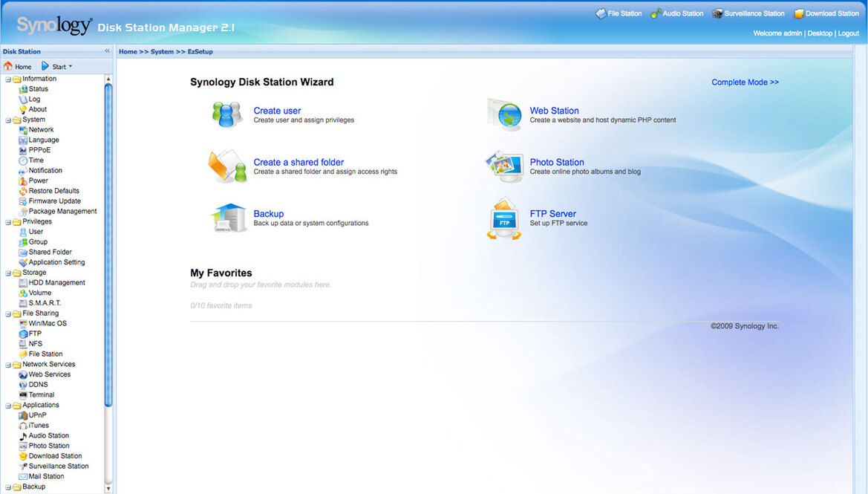The height and width of the screenshot is (494, 868).
Task: Collapse the File Sharing tree folder
Action: pos(8,314)
